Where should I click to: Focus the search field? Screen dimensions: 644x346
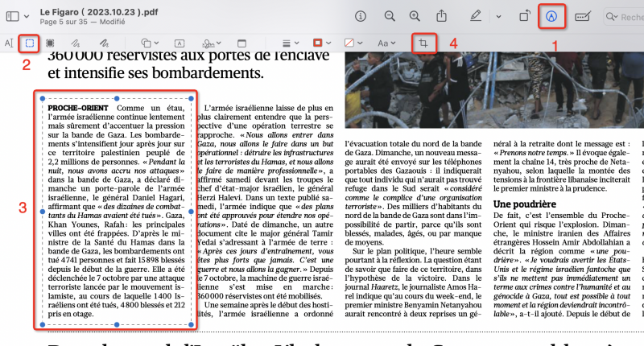coord(625,17)
